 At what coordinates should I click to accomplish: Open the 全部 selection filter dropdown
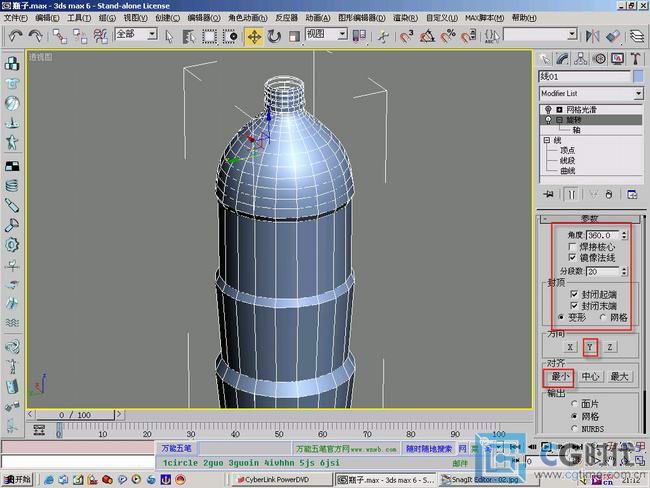tap(153, 34)
